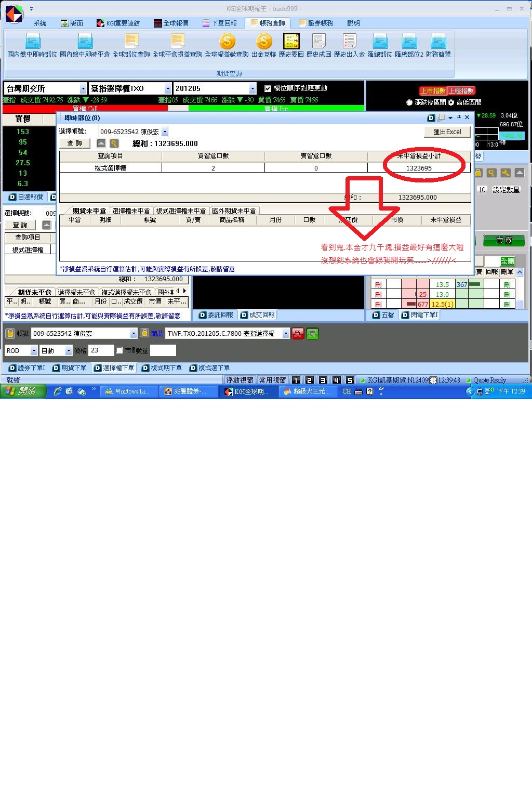Open 歷史成回 document icon
The image size is (532, 787).
click(x=319, y=41)
